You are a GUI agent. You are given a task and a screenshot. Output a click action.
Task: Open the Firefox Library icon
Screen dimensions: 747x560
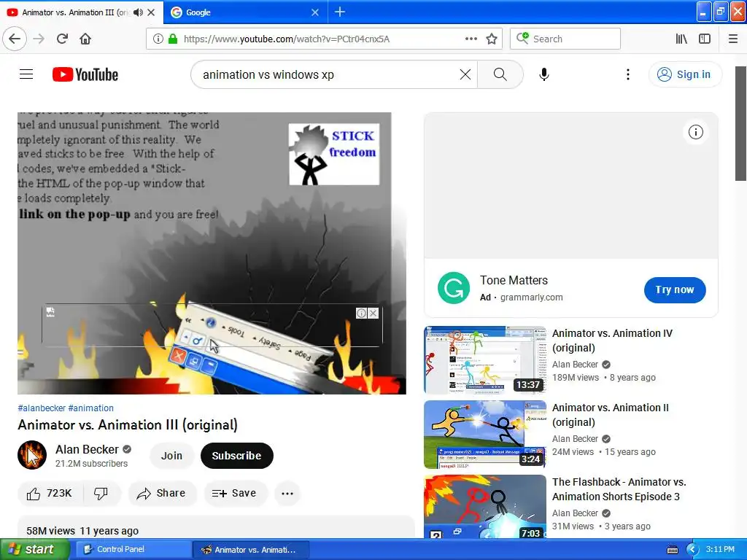coord(681,39)
